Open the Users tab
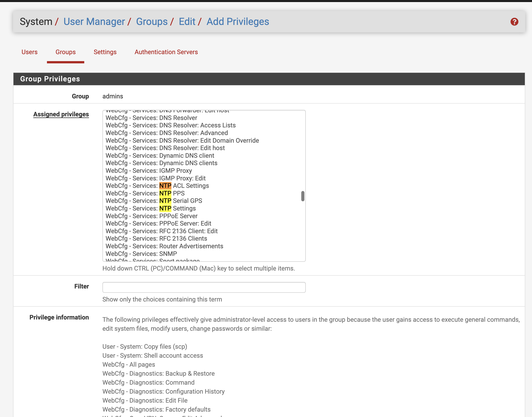Image resolution: width=532 pixels, height=417 pixels. tap(29, 52)
